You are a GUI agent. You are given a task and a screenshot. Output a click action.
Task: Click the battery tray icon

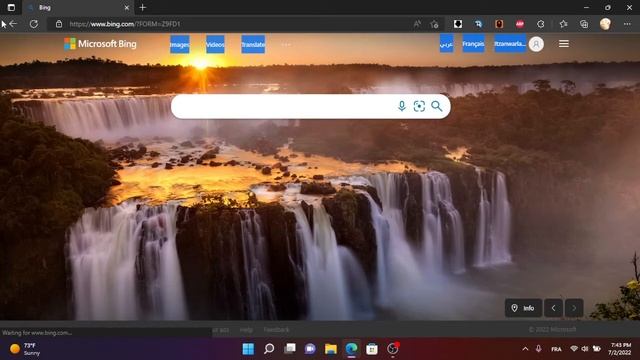click(x=597, y=349)
